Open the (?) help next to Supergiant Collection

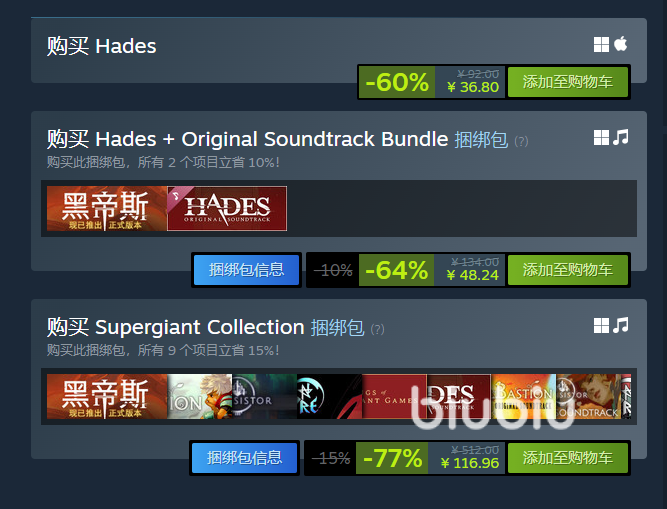tap(377, 329)
